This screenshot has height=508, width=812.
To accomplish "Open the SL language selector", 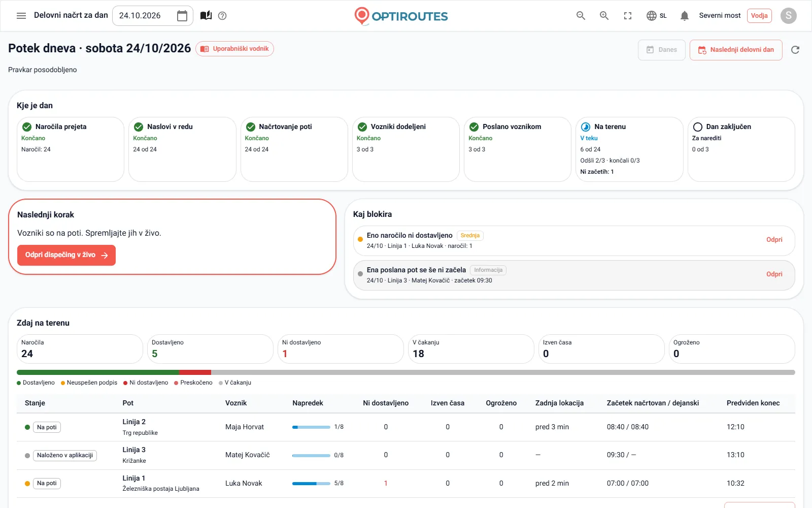I will (x=657, y=16).
